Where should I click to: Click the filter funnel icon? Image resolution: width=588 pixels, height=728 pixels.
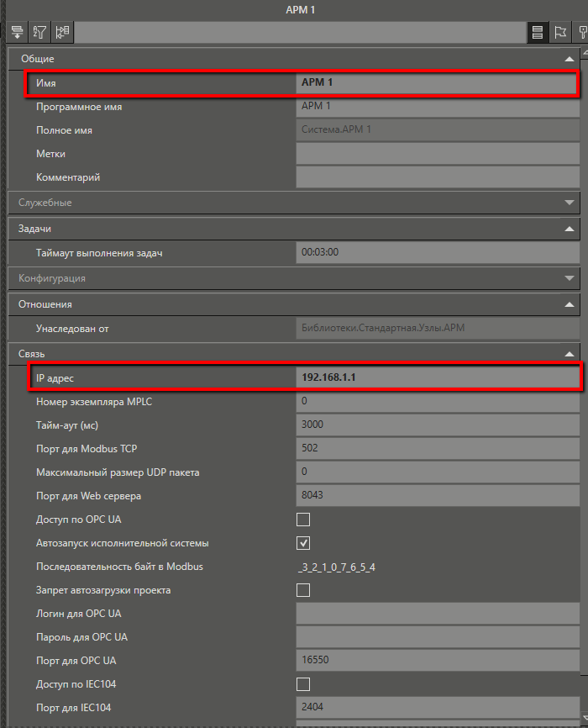click(39, 33)
